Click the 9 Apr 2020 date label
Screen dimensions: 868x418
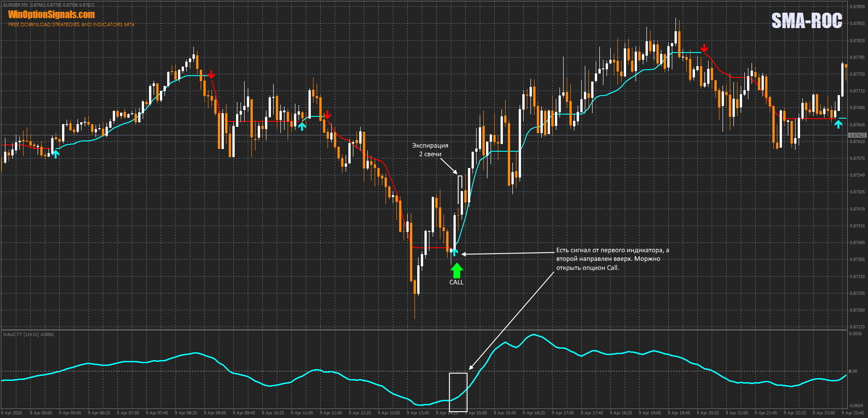pos(12,413)
